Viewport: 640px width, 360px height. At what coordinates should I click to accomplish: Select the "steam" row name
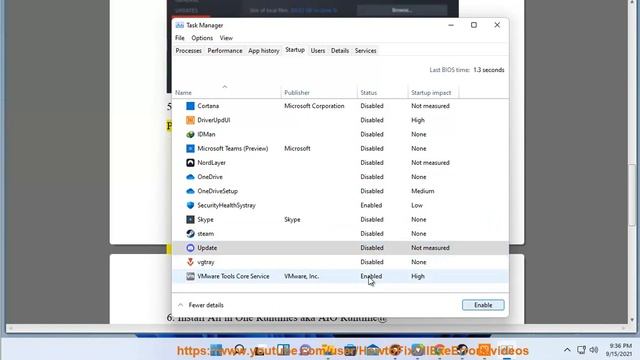206,233
